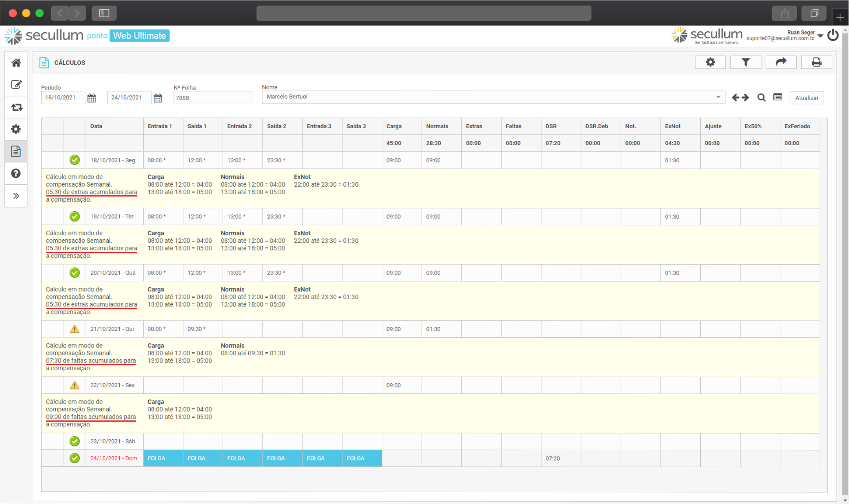Open the Nome employee dropdown
Viewport: 849px width, 504px height.
(718, 97)
